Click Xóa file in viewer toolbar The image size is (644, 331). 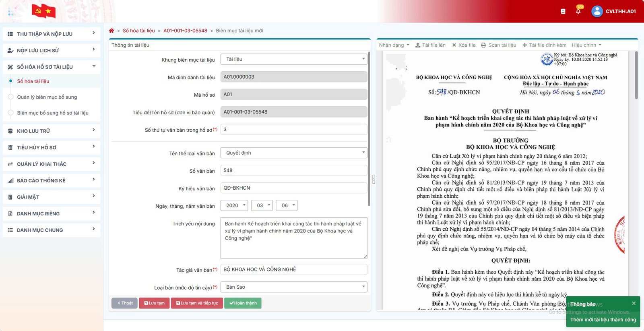[x=464, y=45]
